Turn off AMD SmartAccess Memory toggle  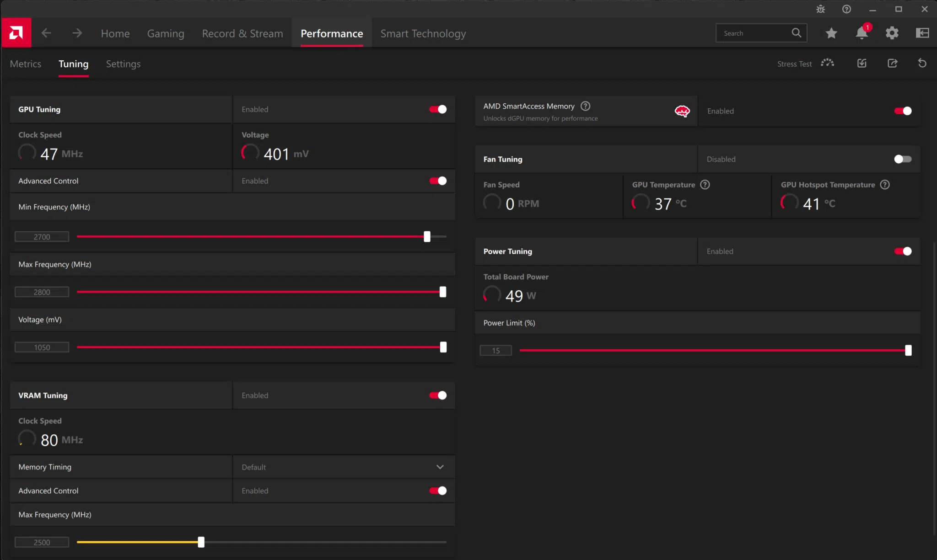click(903, 111)
